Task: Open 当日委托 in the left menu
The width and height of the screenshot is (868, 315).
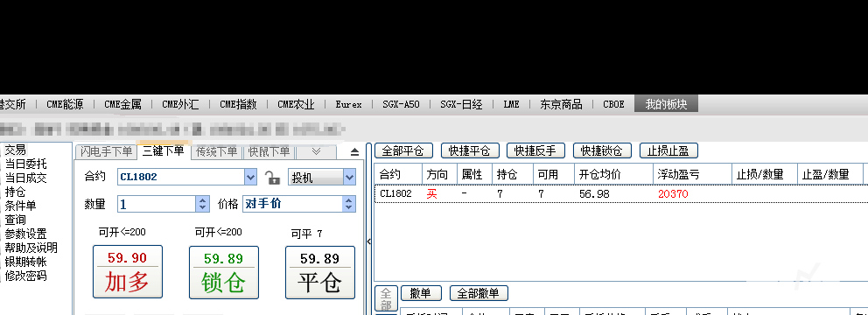Action: tap(26, 164)
